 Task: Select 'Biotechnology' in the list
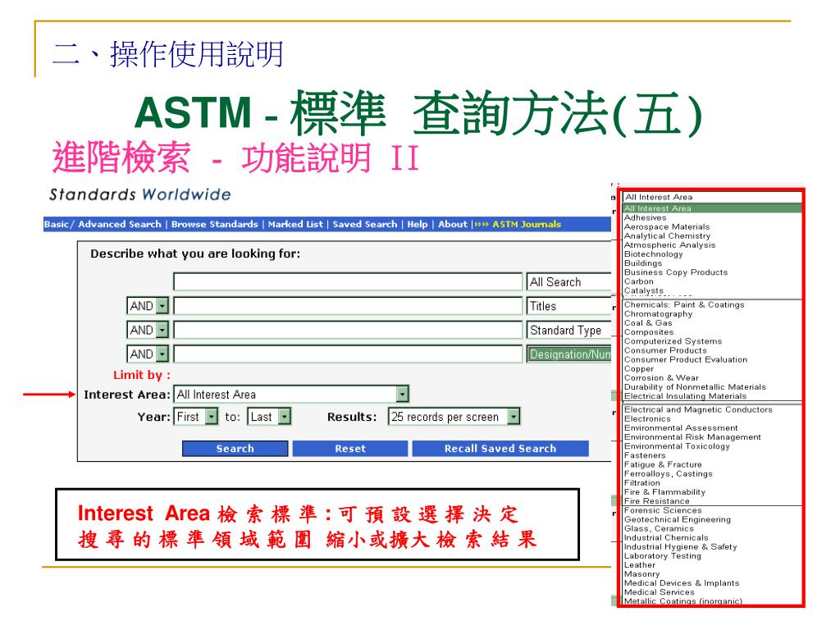pos(653,254)
